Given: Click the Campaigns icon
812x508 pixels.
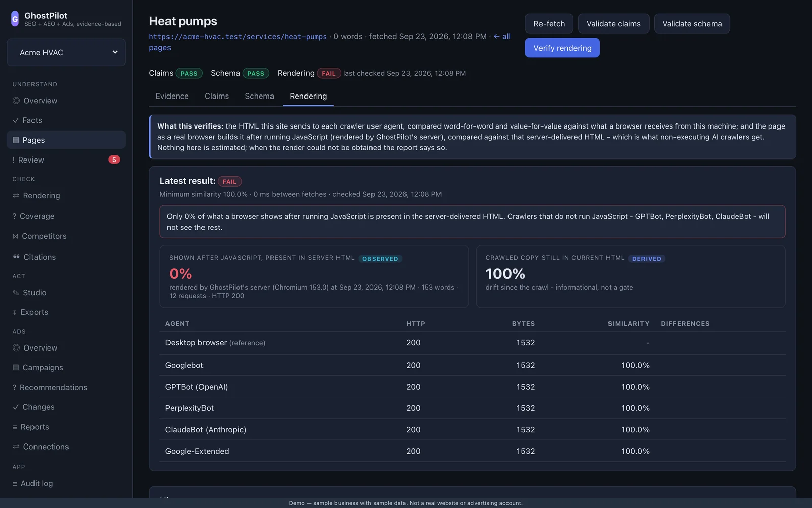Looking at the screenshot, I should click(16, 368).
